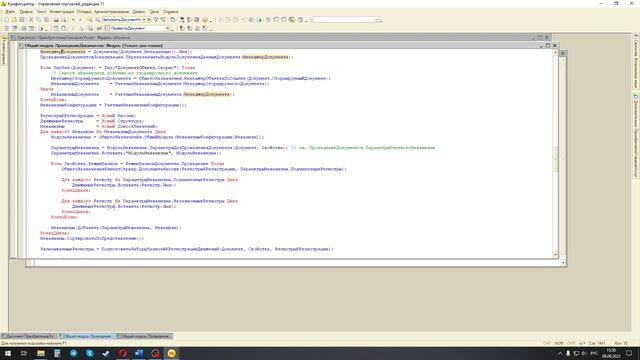
Task: Open the Отладка menu
Action: coord(84,12)
